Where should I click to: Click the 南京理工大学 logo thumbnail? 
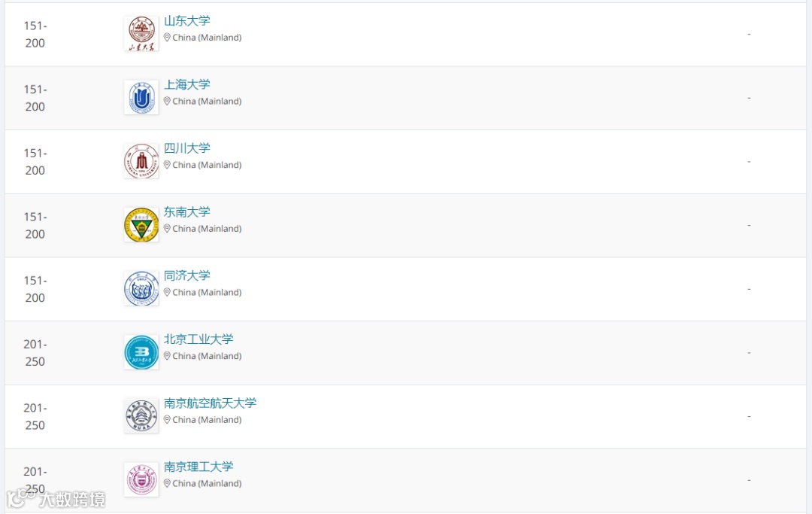point(141,480)
